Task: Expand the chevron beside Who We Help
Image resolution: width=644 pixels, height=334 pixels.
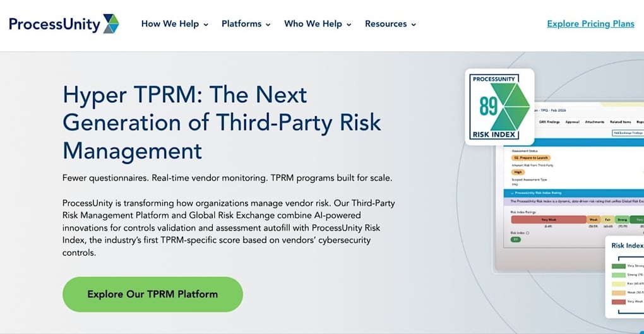Action: coord(349,25)
